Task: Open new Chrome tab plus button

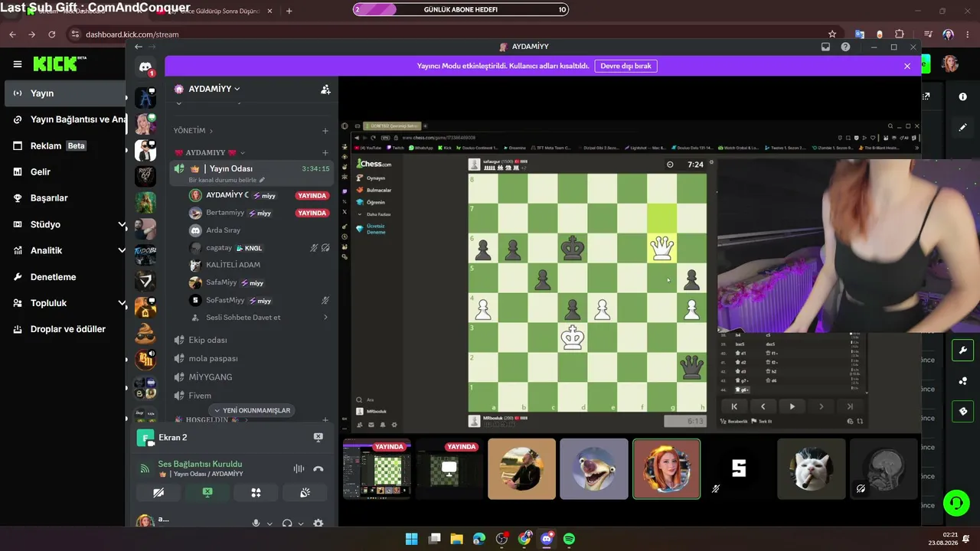Action: pos(289,11)
